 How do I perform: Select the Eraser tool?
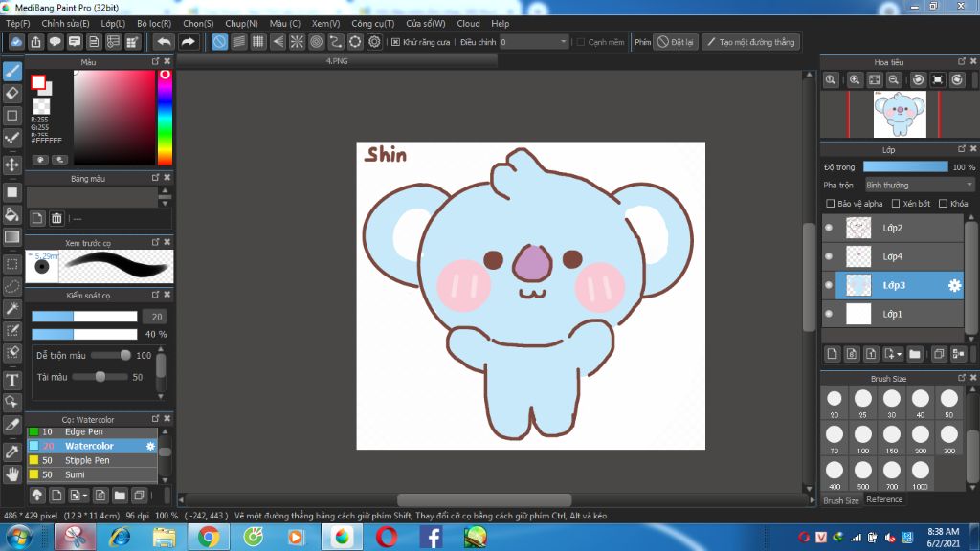pyautogui.click(x=12, y=94)
